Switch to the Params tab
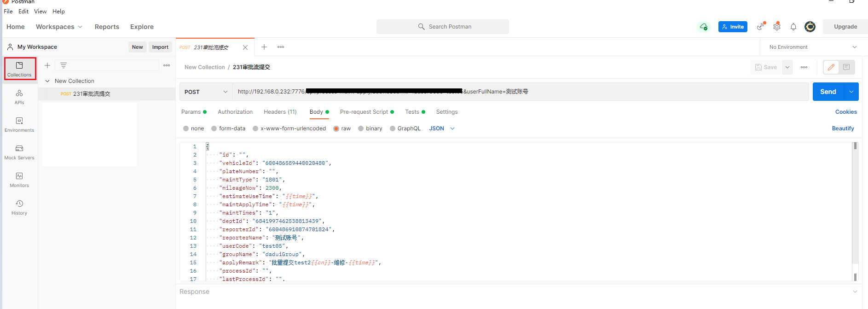Viewport: 868px width, 309px height. [194, 112]
